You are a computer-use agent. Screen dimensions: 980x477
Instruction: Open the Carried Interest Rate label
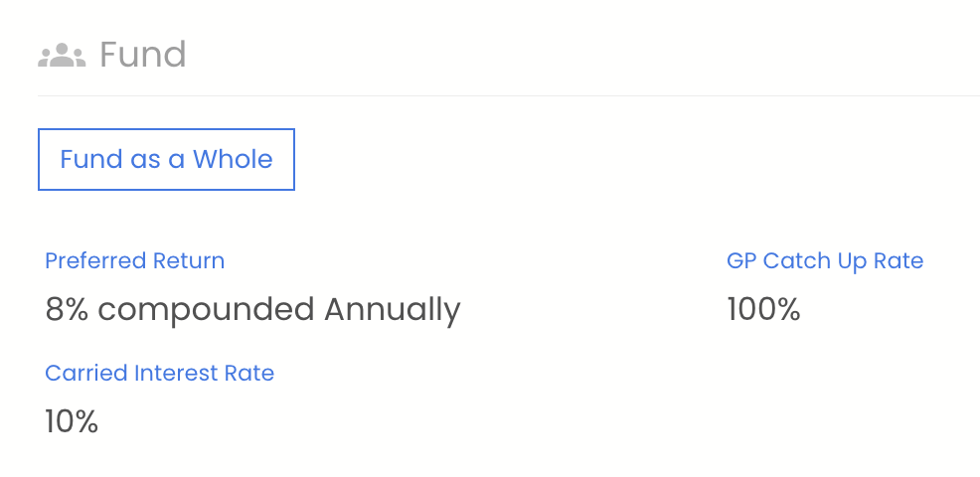(x=159, y=373)
